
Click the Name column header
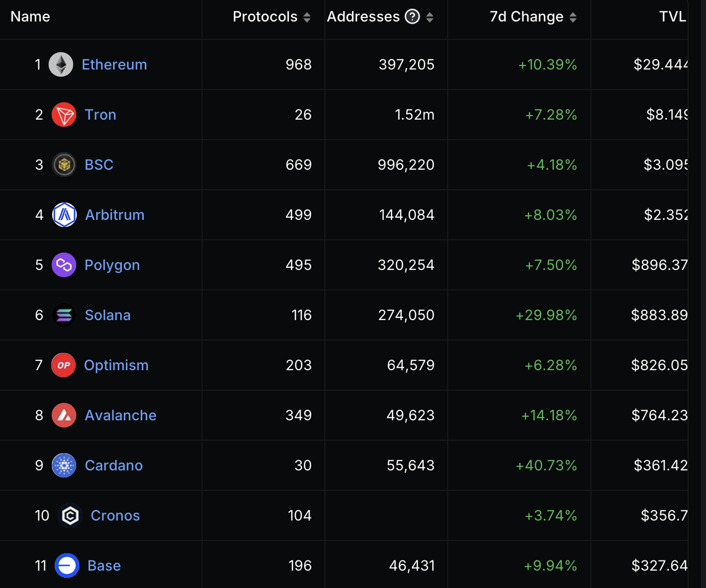point(30,16)
